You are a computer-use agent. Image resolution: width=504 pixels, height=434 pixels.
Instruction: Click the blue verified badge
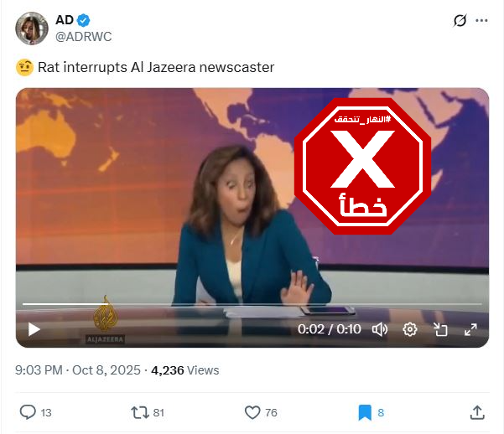[x=84, y=20]
